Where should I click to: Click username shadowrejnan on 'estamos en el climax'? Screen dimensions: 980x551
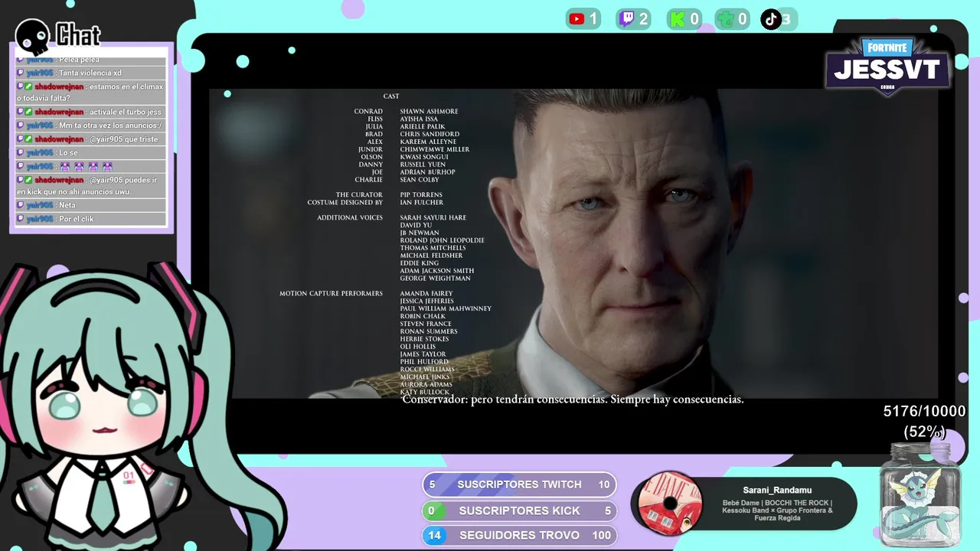[59, 86]
